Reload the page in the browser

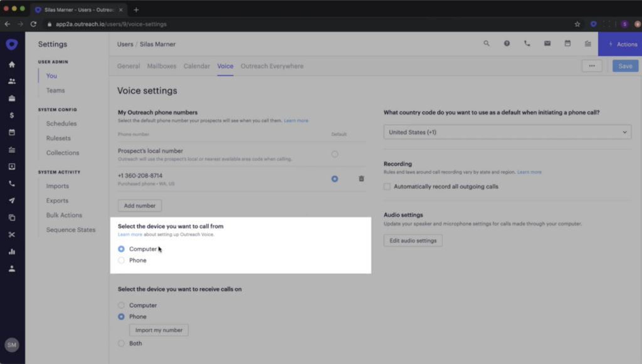(34, 24)
